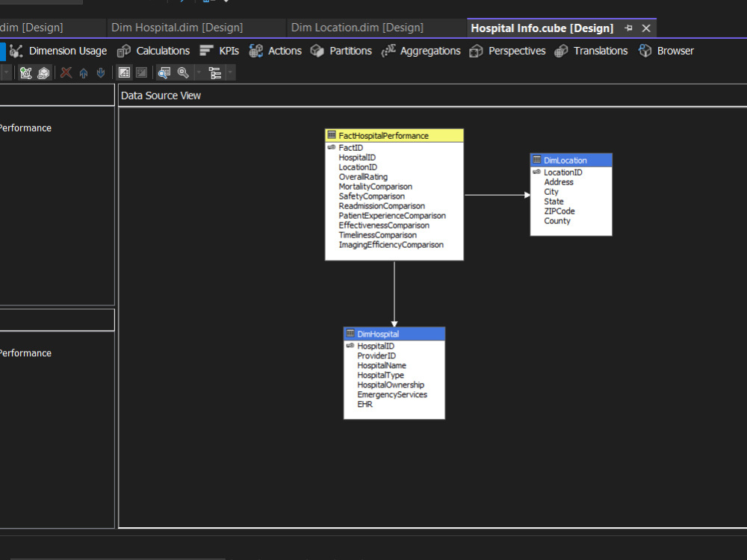Click the Add Cube Dimension toolbar icon
This screenshot has width=747, height=560.
tap(25, 73)
